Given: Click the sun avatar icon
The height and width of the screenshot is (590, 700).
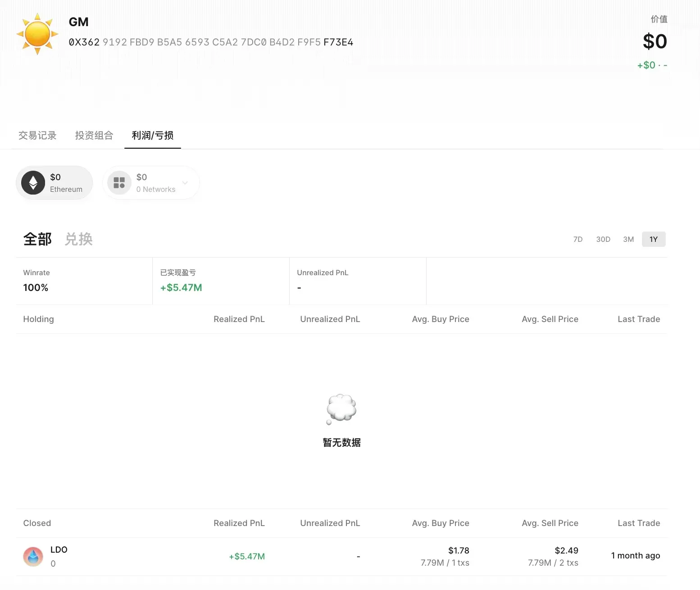Looking at the screenshot, I should pos(37,34).
